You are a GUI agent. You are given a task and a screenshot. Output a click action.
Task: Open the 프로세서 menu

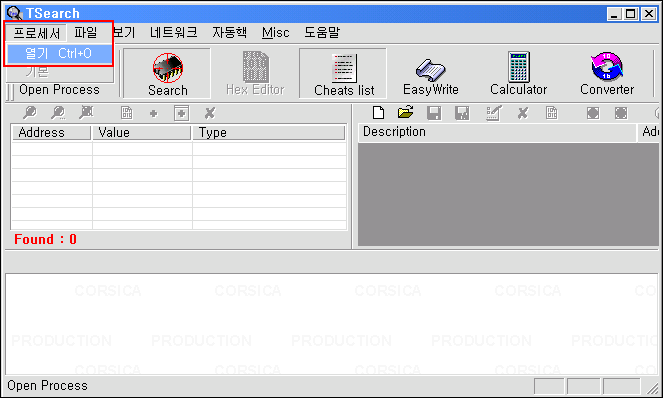tap(36, 33)
